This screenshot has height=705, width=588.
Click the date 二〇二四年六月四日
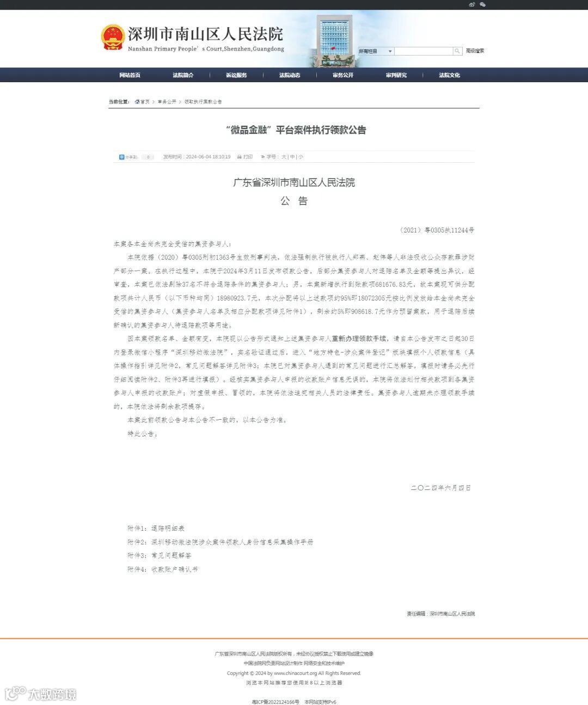(x=441, y=488)
